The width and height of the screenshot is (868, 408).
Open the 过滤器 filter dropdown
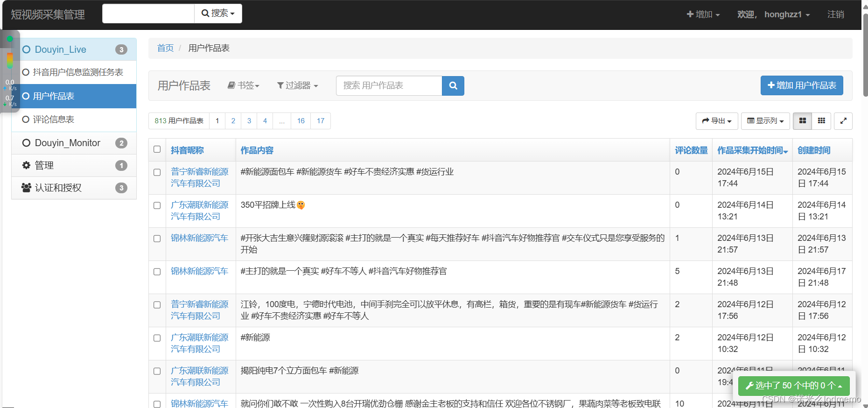point(298,85)
